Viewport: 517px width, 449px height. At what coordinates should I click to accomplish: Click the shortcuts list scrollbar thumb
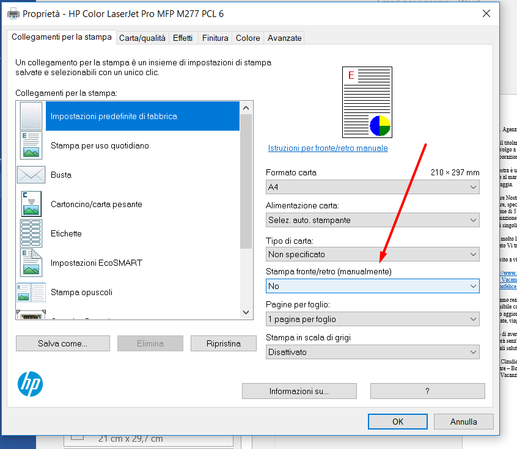click(246, 181)
